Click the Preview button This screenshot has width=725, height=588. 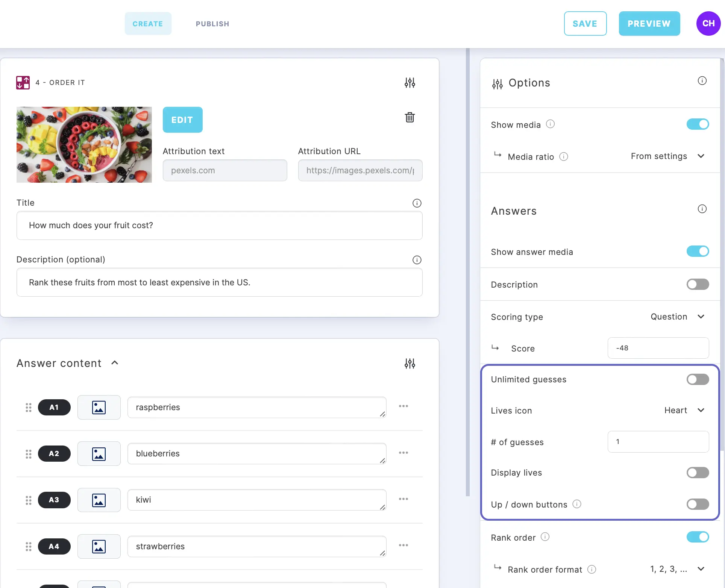point(649,24)
